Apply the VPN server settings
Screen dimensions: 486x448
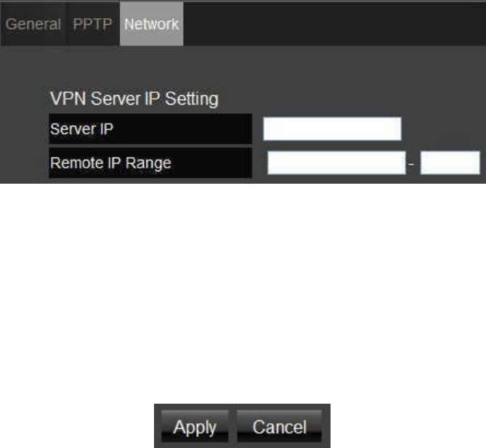[x=195, y=427]
